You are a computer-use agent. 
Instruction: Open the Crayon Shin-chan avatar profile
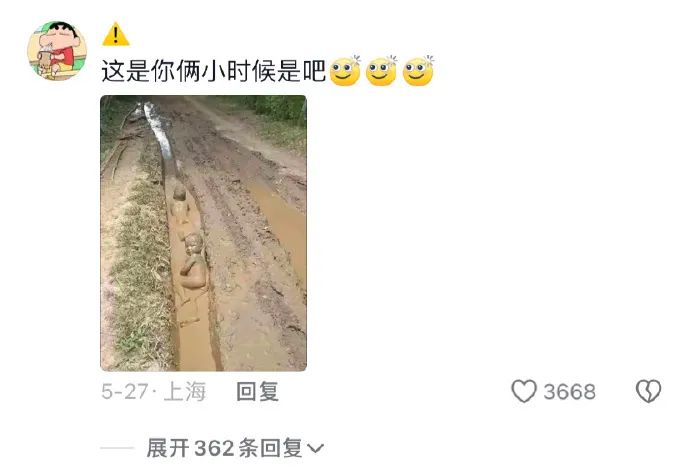(57, 51)
